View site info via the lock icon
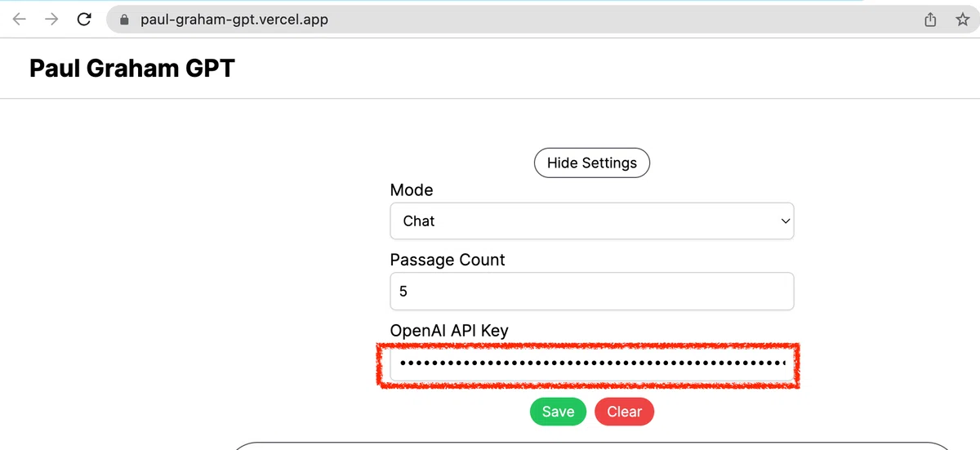The height and width of the screenshot is (450, 980). [125, 20]
